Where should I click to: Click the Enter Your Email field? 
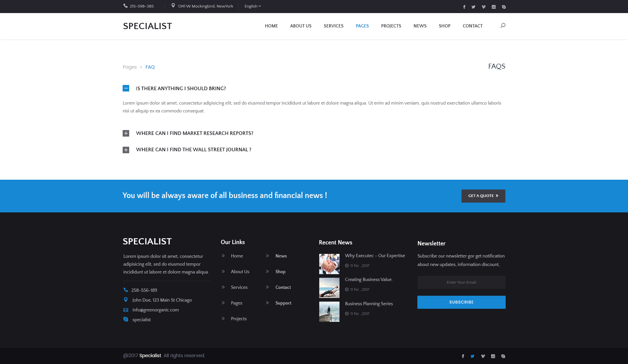pyautogui.click(x=461, y=282)
